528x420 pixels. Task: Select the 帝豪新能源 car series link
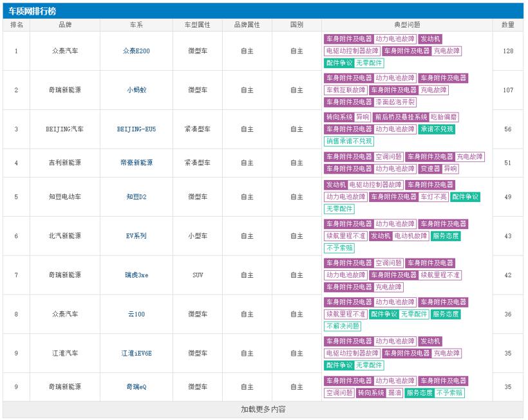point(136,163)
